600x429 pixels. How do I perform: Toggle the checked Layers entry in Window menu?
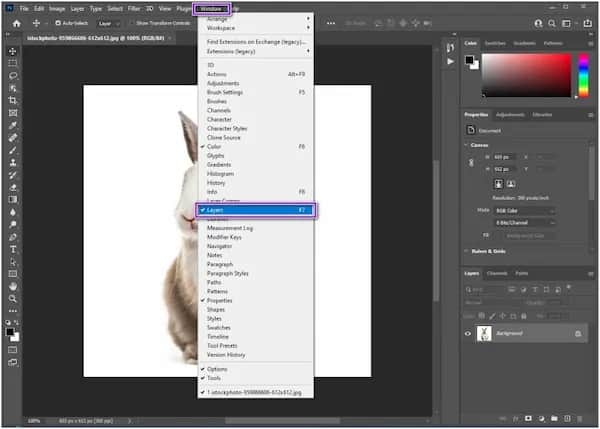click(256, 210)
